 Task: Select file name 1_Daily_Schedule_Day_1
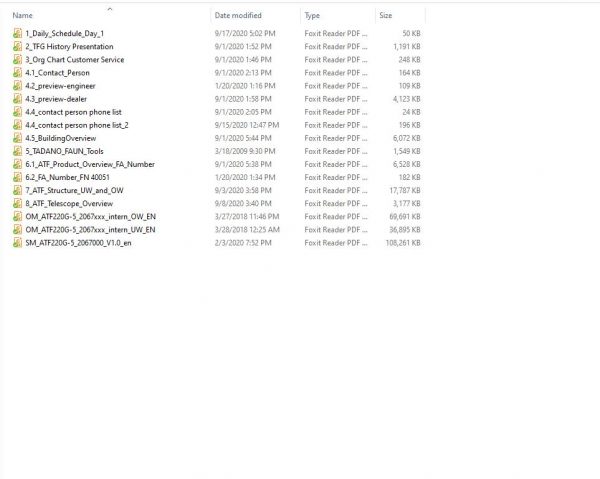65,34
